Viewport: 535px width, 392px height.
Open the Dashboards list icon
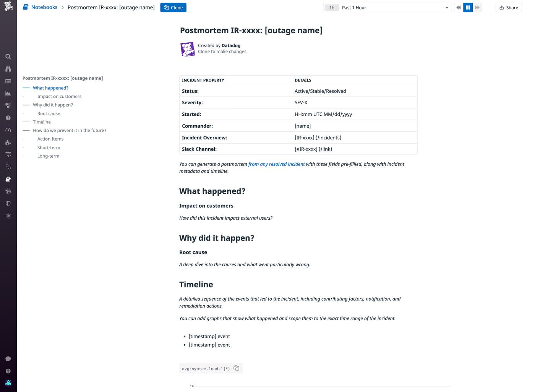click(x=8, y=81)
